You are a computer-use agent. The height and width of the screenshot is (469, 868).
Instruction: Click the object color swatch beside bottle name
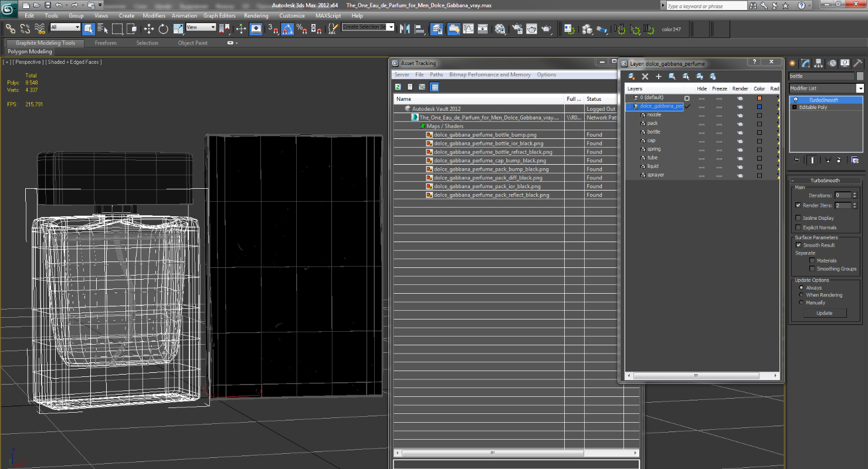coord(860,76)
